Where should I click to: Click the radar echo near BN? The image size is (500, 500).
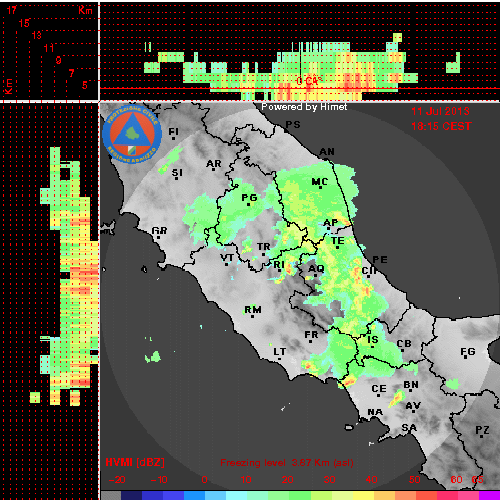tap(397, 399)
